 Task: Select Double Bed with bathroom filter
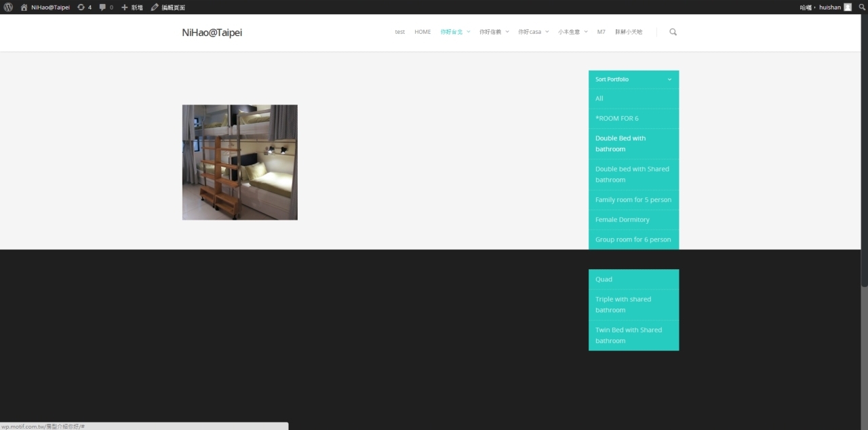pyautogui.click(x=633, y=143)
